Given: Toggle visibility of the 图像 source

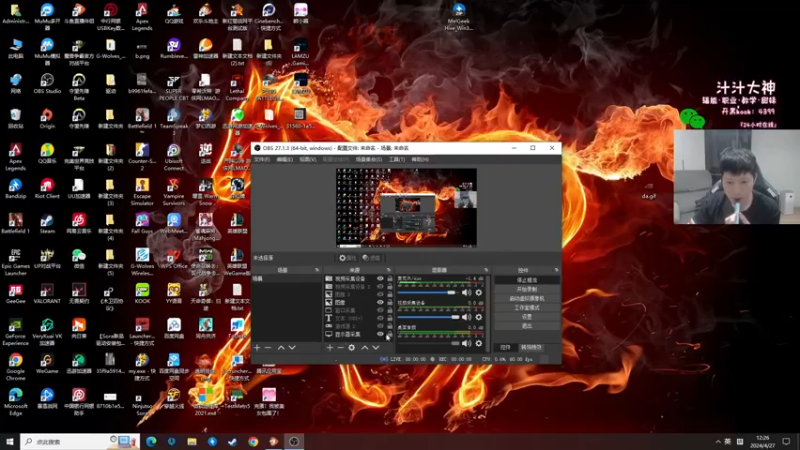Looking at the screenshot, I should click(x=380, y=301).
